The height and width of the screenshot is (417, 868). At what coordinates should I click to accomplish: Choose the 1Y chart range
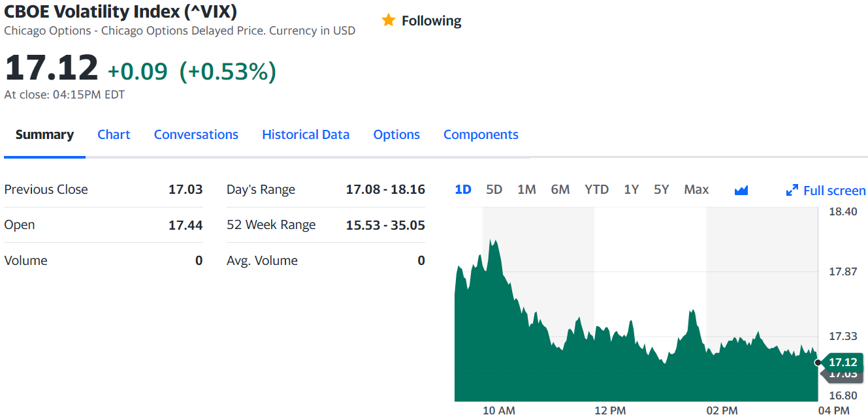click(631, 189)
